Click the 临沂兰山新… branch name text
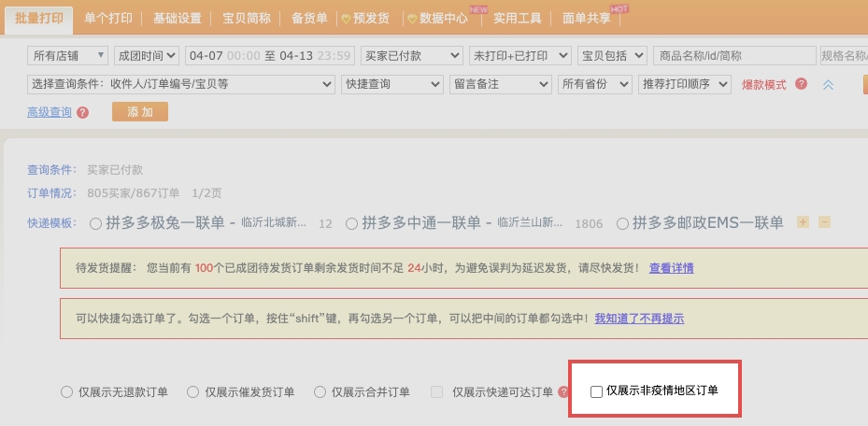 pyautogui.click(x=530, y=223)
